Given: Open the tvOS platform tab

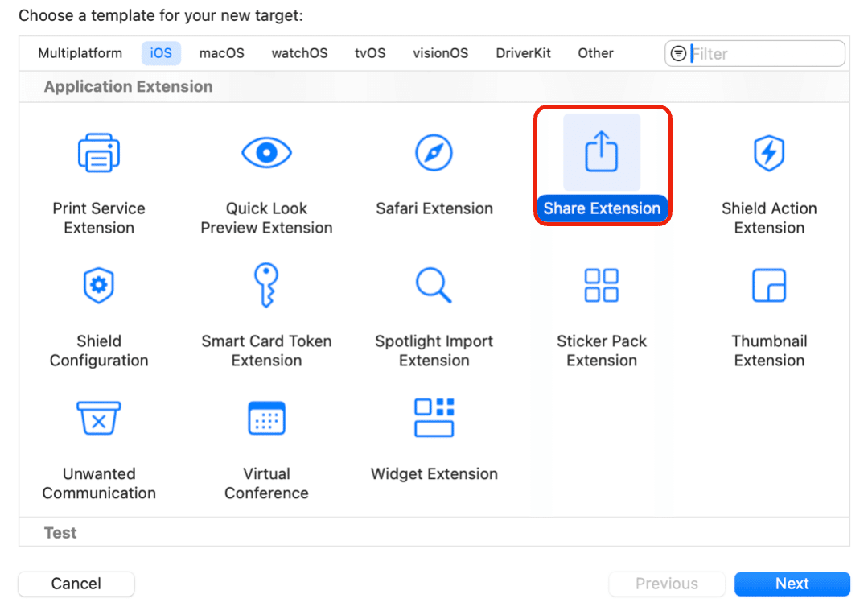Looking at the screenshot, I should 370,53.
